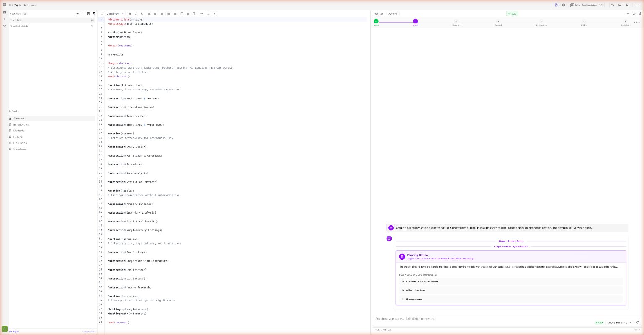Choose Adjust objectives option
644x335 pixels.
(x=511, y=290)
